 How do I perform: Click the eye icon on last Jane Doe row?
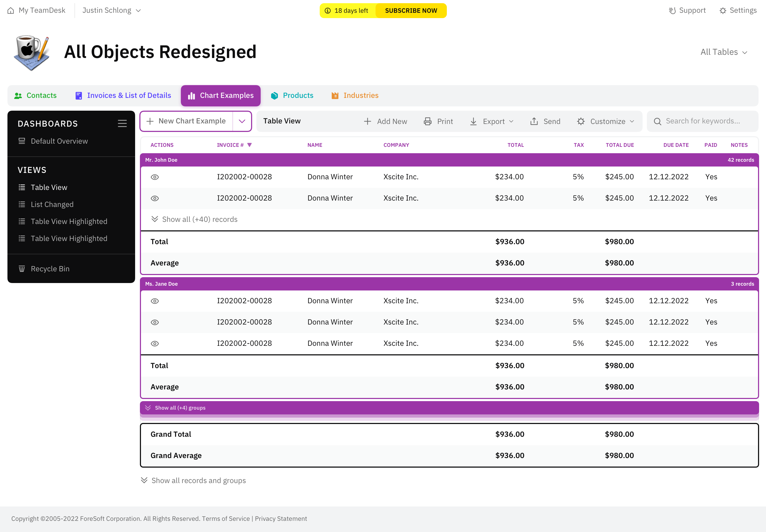click(x=155, y=343)
